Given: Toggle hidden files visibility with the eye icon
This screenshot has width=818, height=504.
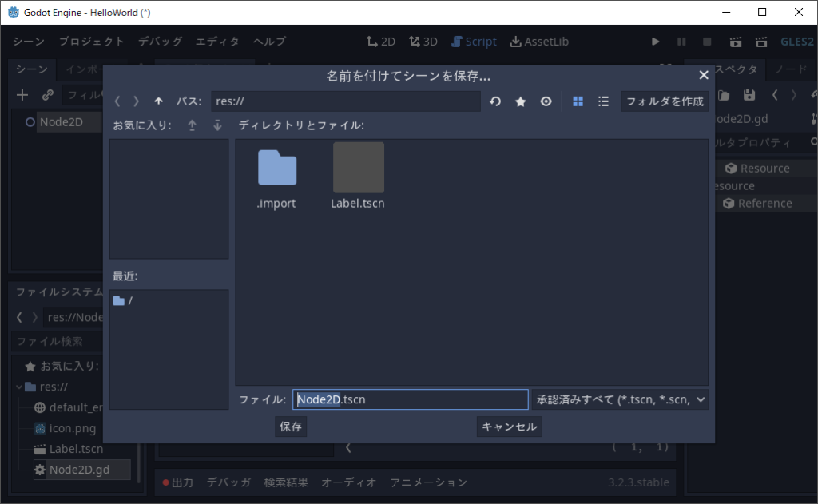Looking at the screenshot, I should click(546, 101).
